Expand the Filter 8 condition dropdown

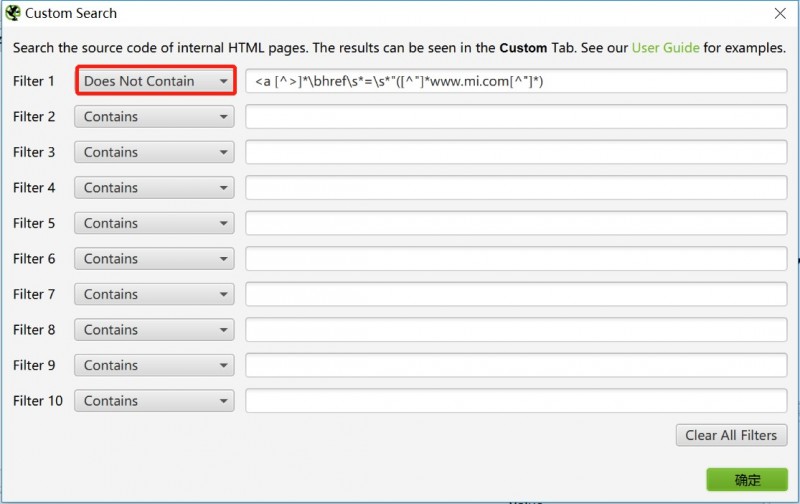(154, 330)
